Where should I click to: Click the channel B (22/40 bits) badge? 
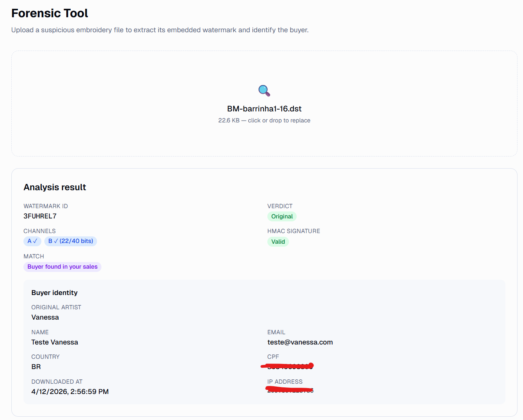pos(71,241)
